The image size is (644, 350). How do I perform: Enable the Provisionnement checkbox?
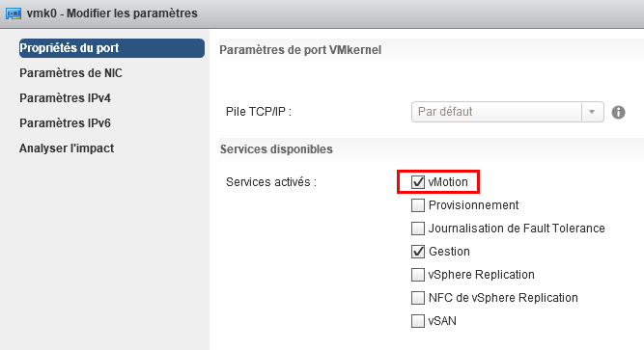point(418,205)
